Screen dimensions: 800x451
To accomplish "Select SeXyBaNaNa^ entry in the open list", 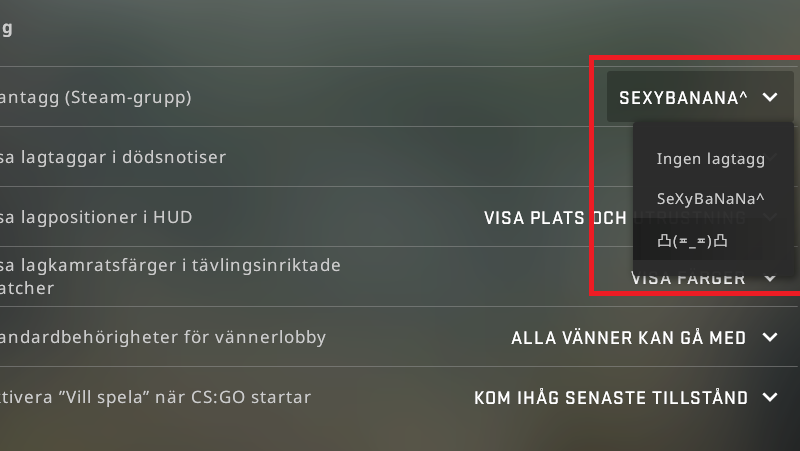I will tap(710, 199).
